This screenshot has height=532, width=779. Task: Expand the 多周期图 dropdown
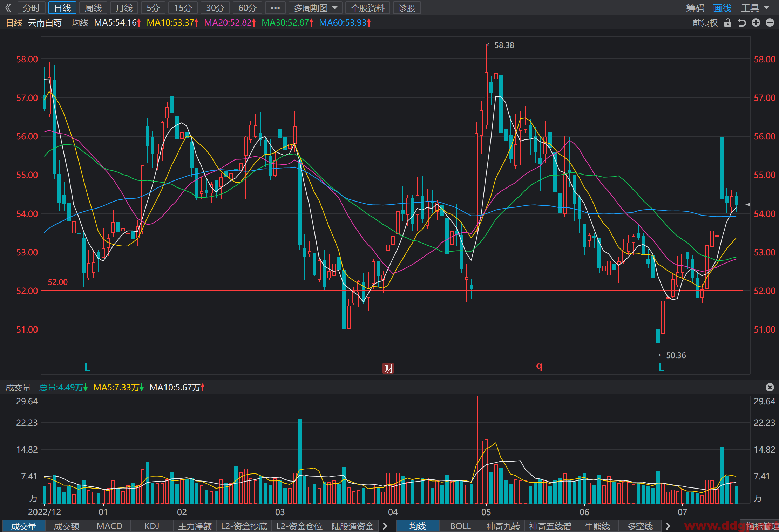(316, 8)
